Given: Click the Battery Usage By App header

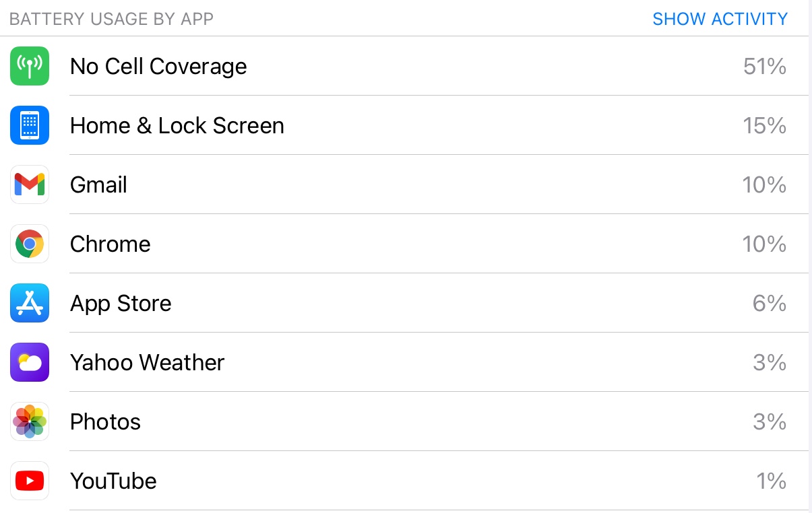Looking at the screenshot, I should point(111,19).
